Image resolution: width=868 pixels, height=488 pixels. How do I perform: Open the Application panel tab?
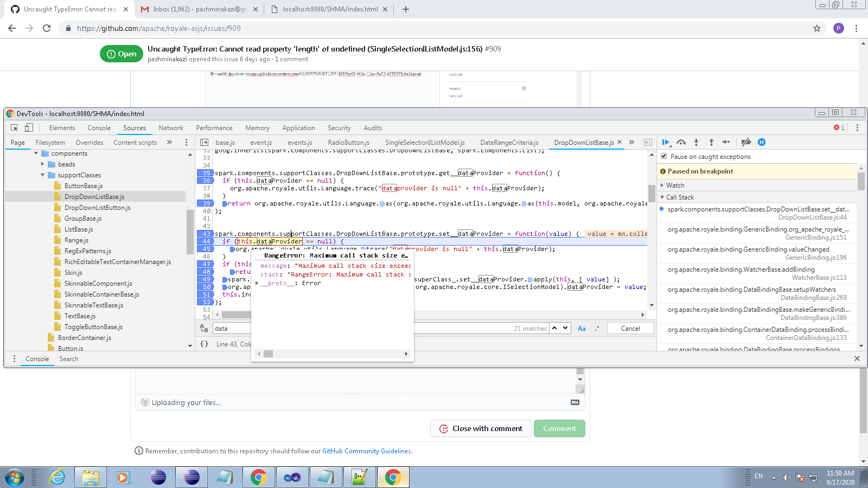[298, 128]
